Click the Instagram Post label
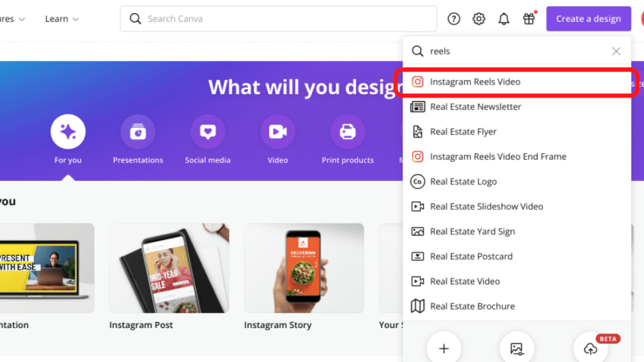 point(141,325)
